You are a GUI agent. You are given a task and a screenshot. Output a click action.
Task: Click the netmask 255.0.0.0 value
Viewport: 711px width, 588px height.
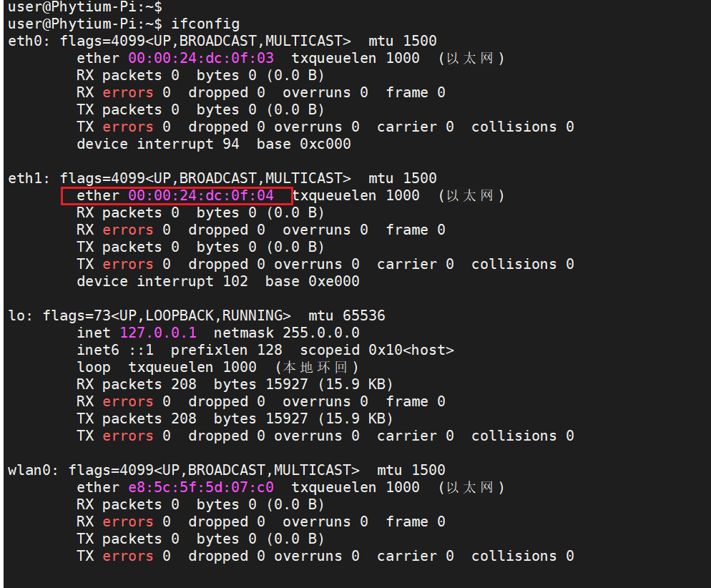coord(321,333)
